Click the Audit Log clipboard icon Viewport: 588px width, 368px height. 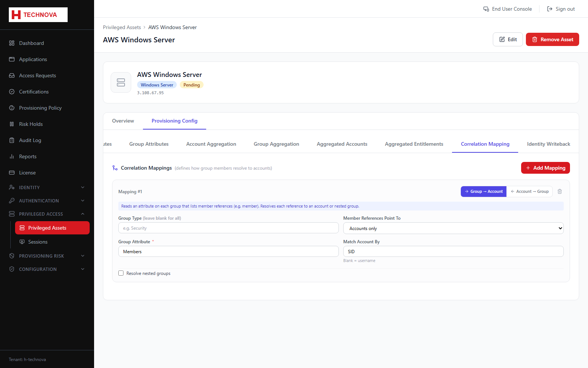(12, 140)
